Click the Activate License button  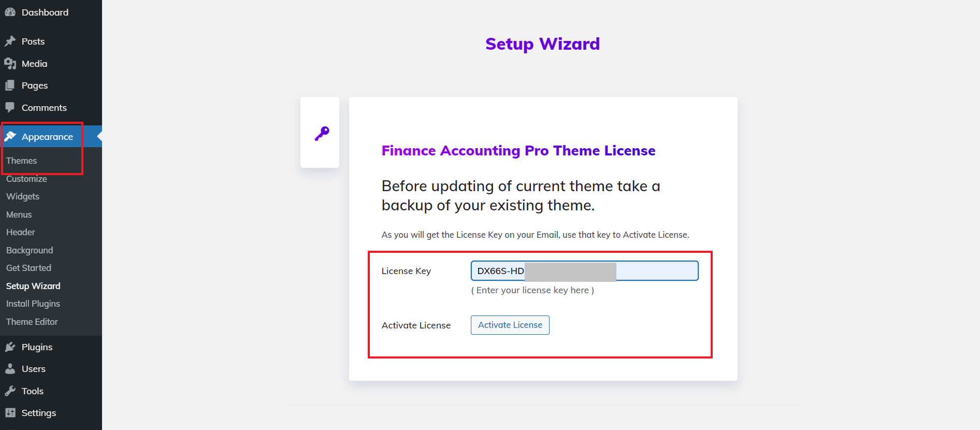click(x=510, y=325)
